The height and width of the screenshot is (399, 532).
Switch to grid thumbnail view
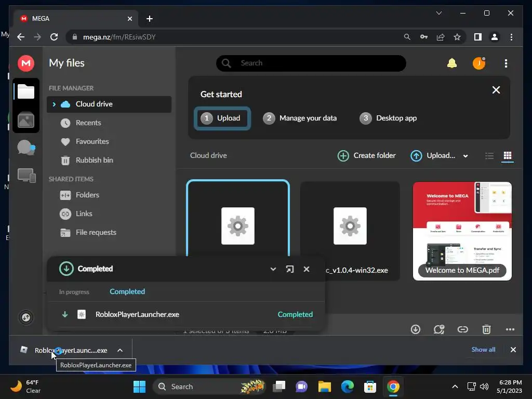click(x=508, y=156)
